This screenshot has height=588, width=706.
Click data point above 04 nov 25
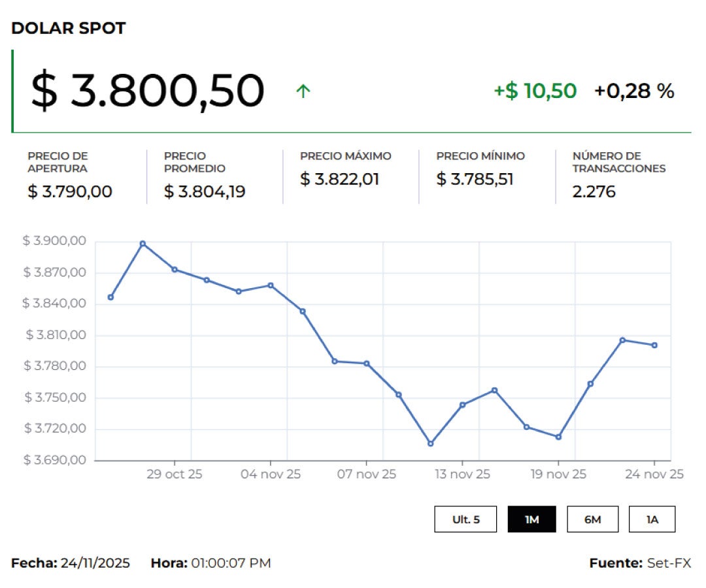coord(271,285)
